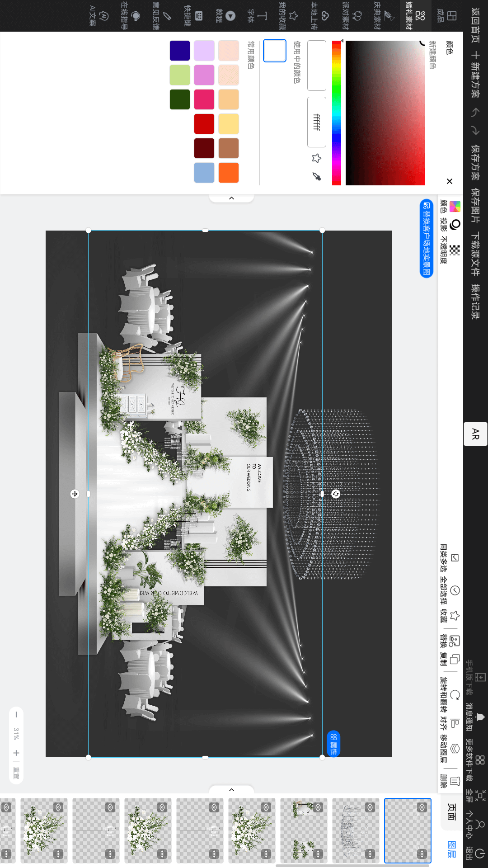The width and height of the screenshot is (488, 868).
Task: Open the three-dot menu on the selected layer
Action: [x=422, y=854]
